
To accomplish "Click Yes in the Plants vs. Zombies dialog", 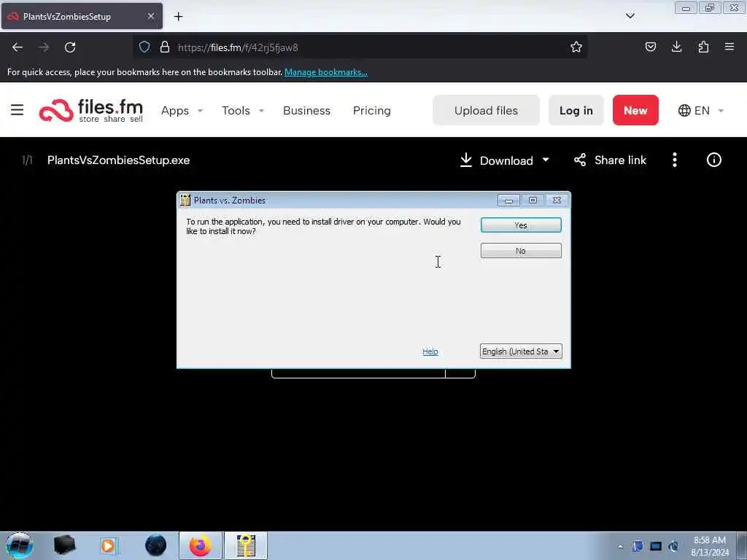I will click(521, 225).
